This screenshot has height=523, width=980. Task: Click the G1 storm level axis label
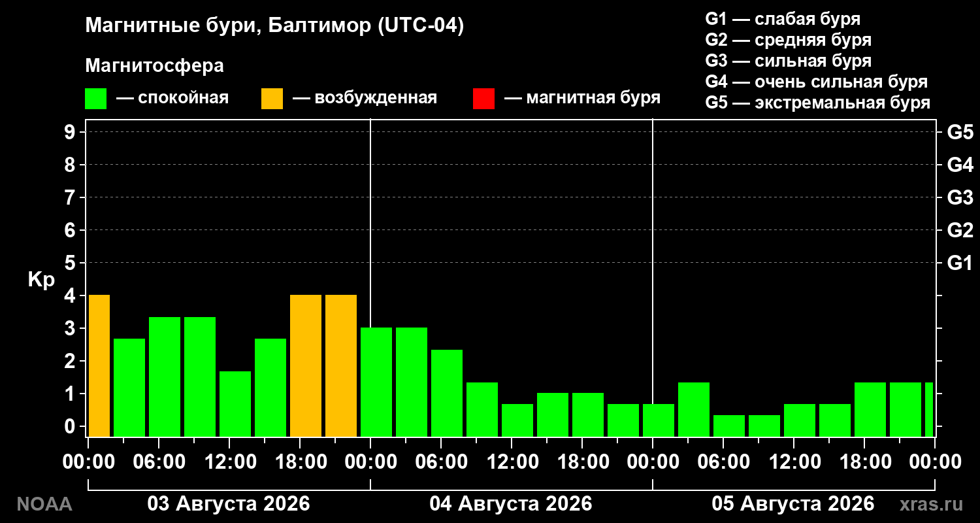[x=960, y=263]
